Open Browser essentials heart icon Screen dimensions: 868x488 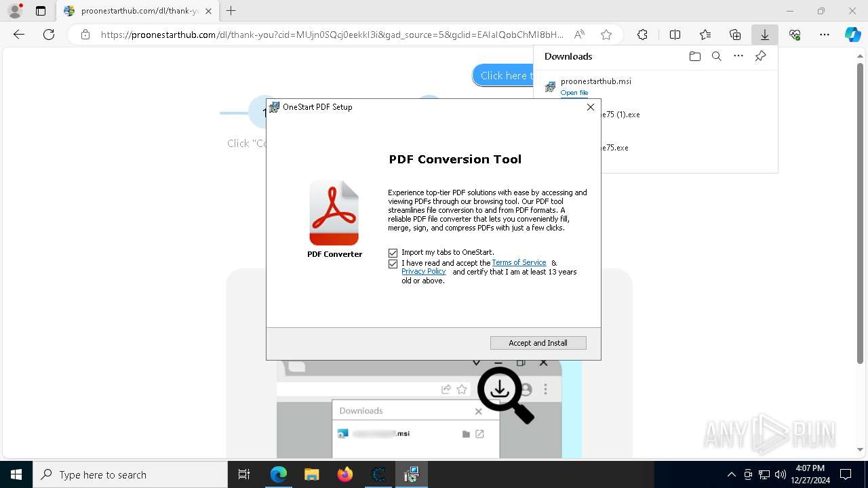[x=795, y=35]
